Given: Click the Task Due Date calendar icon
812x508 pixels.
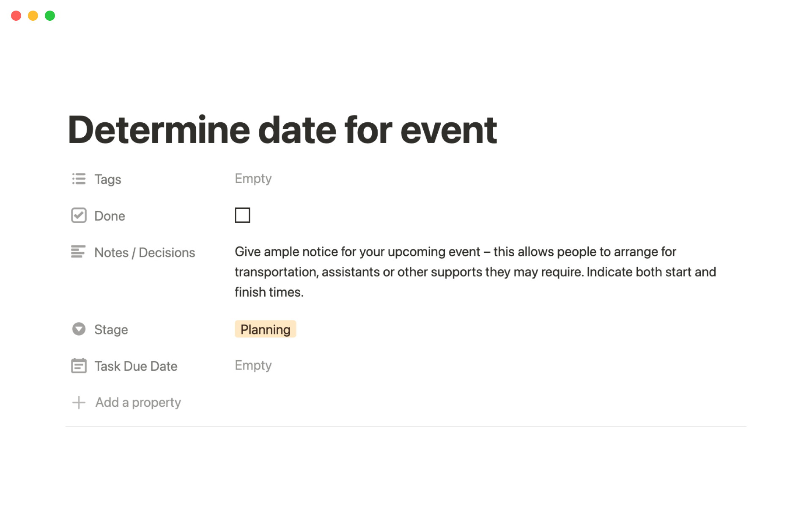Looking at the screenshot, I should (79, 366).
